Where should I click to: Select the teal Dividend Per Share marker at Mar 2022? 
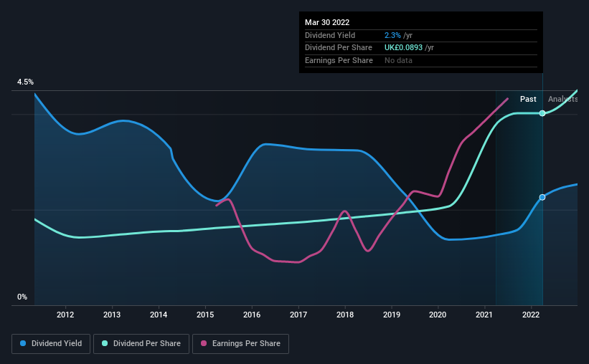coord(542,113)
